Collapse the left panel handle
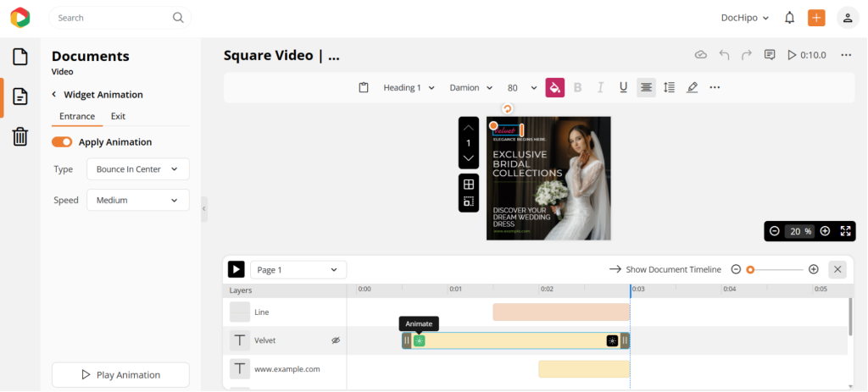Image resolution: width=868 pixels, height=392 pixels. pos(203,209)
